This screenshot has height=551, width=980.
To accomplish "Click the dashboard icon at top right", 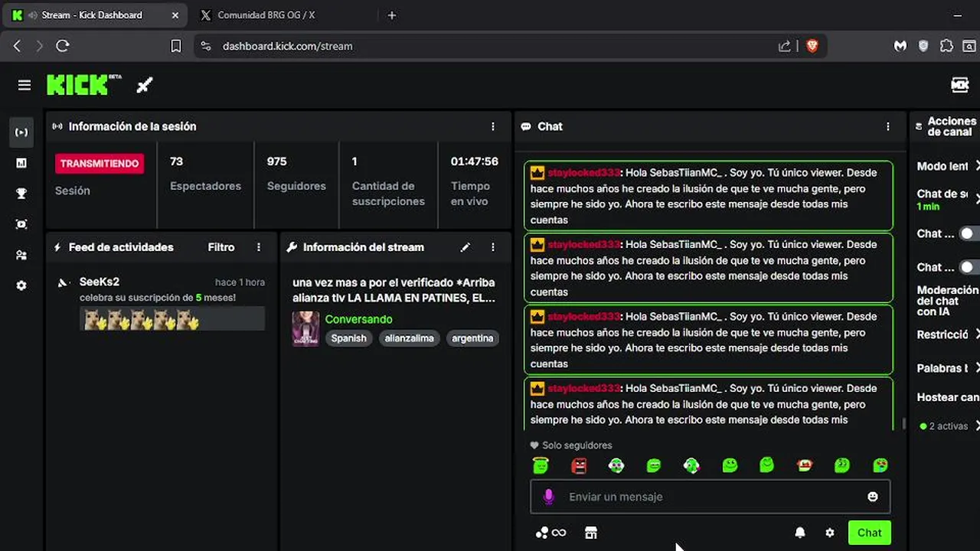I will coord(960,85).
